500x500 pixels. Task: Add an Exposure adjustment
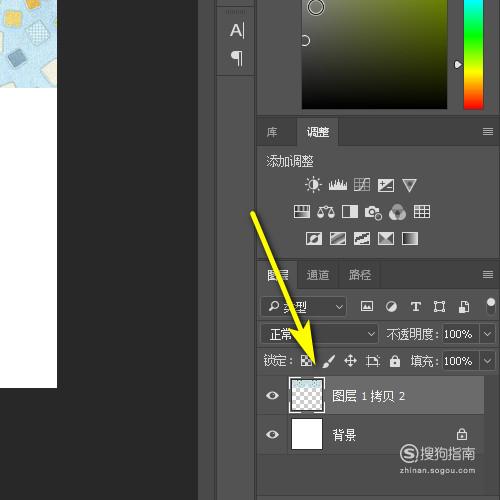click(x=386, y=185)
